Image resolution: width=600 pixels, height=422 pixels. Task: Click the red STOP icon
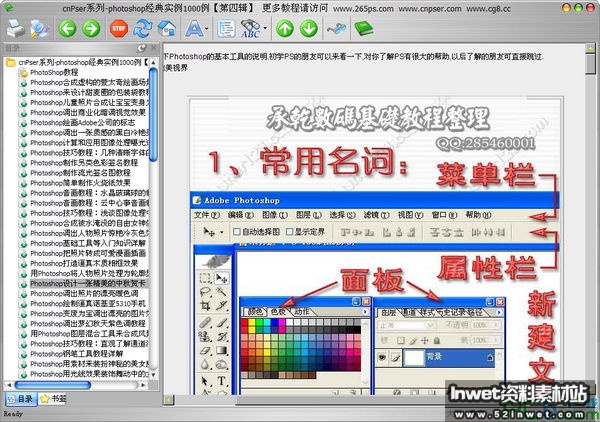pos(119,29)
